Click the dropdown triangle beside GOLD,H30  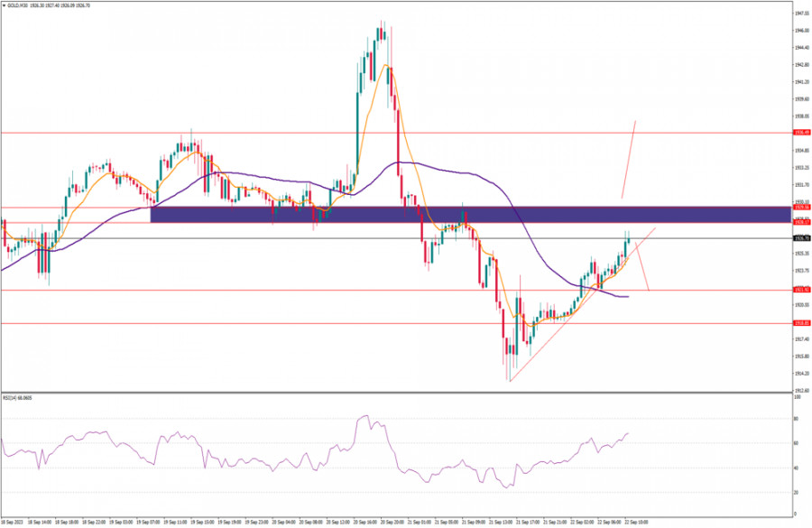click(5, 5)
